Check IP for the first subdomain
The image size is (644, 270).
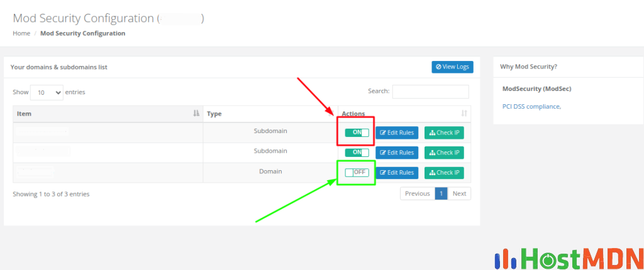point(444,132)
